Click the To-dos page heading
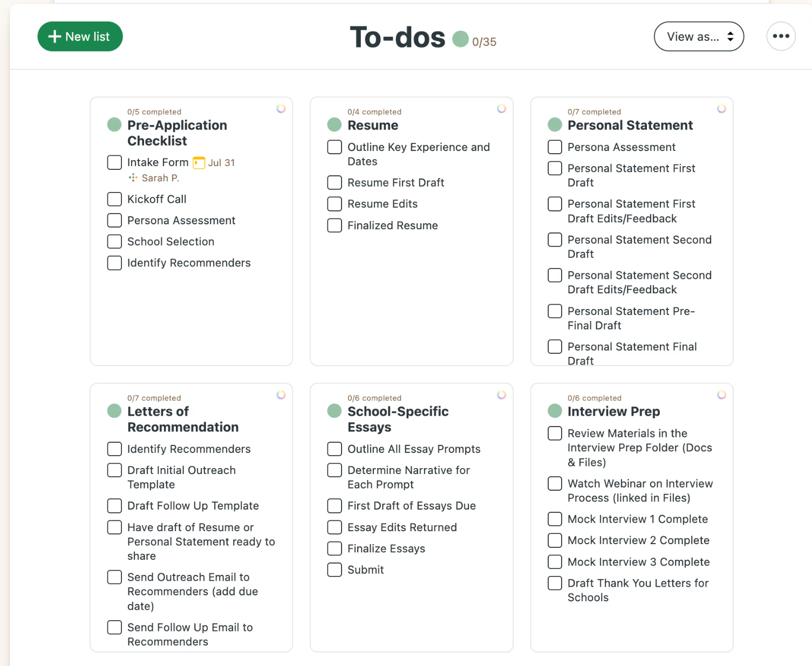This screenshot has height=666, width=812. (398, 37)
